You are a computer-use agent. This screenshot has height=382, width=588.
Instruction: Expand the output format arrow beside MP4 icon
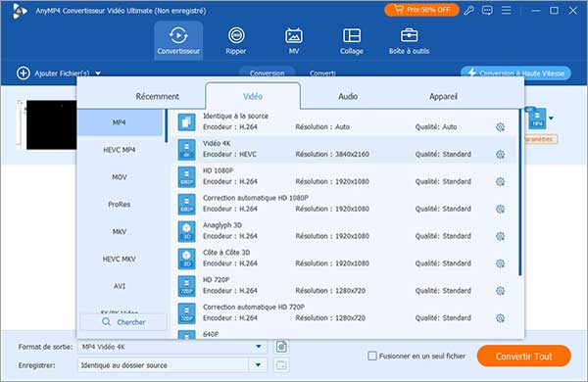551,119
